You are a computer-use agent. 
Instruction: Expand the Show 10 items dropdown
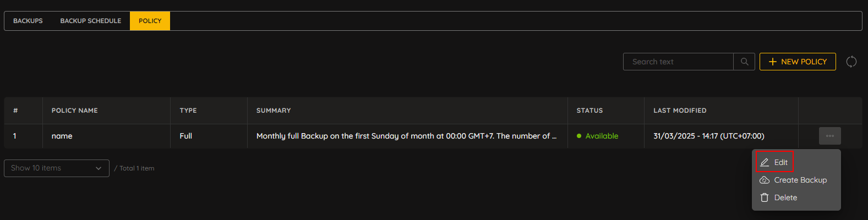pyautogui.click(x=57, y=168)
